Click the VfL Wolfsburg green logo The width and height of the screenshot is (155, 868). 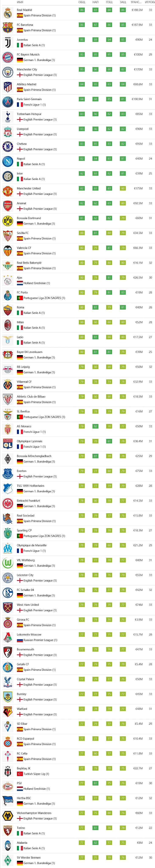point(8,563)
